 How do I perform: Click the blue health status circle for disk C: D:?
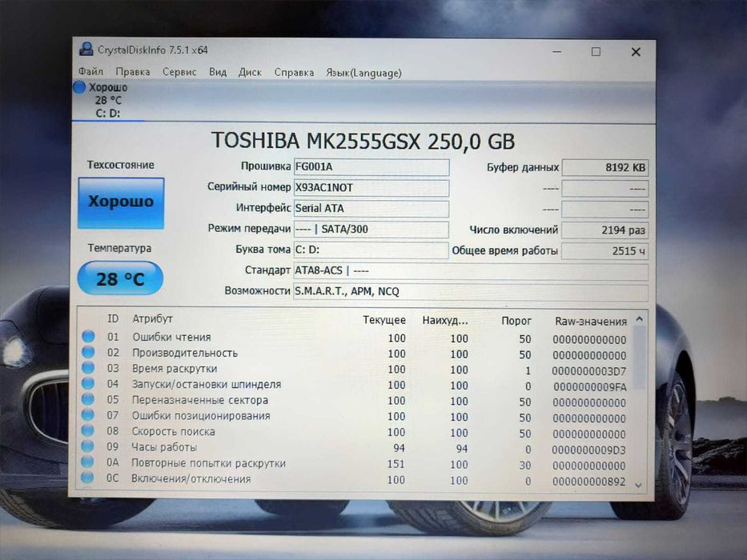[79, 86]
